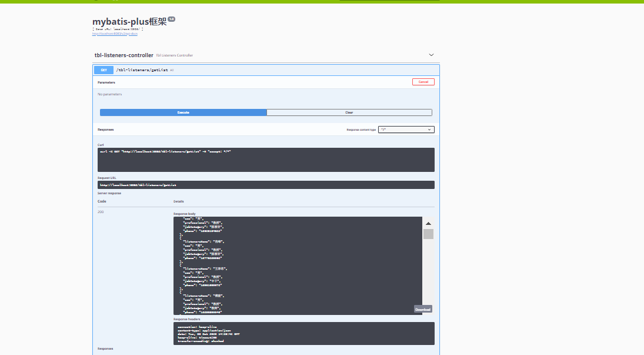Collapse the tbl-listeners-controller section chevron
The height and width of the screenshot is (355, 644).
(431, 55)
